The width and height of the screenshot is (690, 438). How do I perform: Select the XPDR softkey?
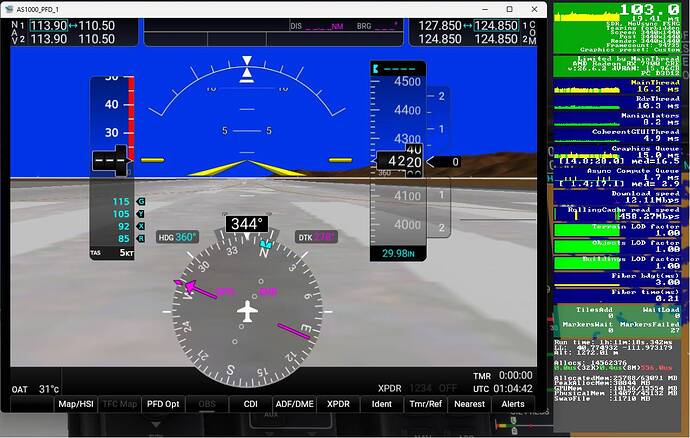[x=338, y=404]
